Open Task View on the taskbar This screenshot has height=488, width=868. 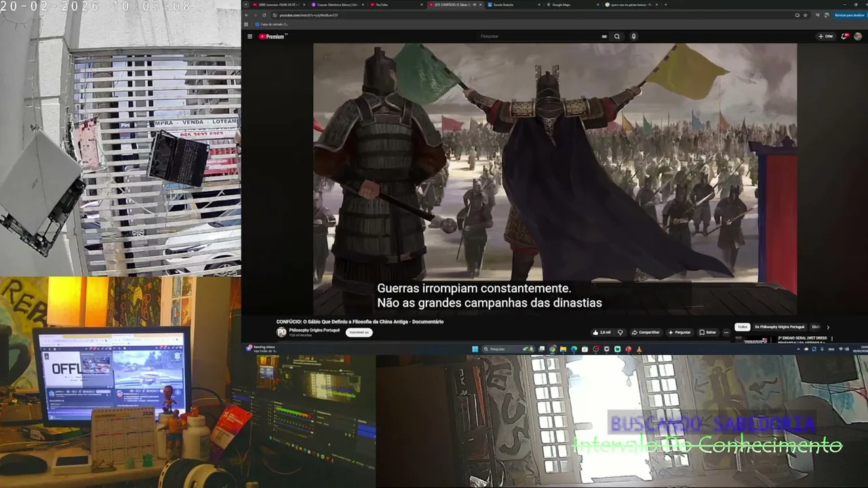[x=542, y=349]
